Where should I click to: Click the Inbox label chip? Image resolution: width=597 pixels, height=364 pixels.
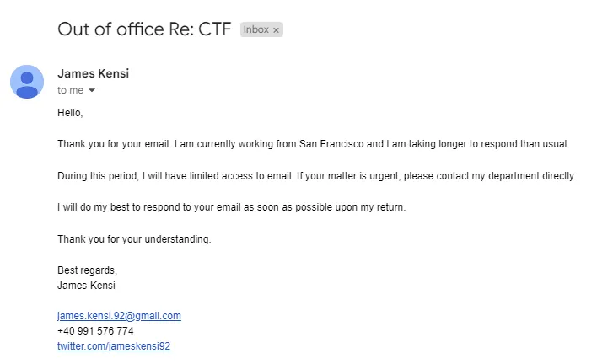tap(255, 29)
